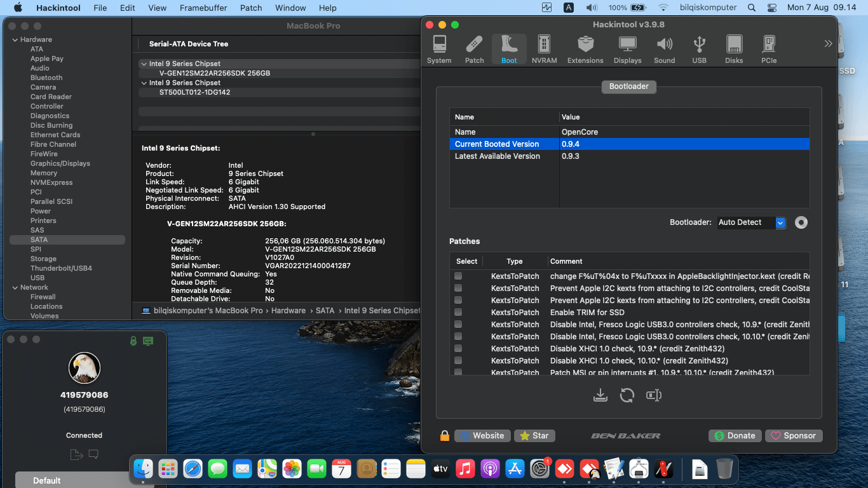The height and width of the screenshot is (488, 868).
Task: Tick the Fresco Logic USB3.0 10.10.* patch checkbox
Action: 458,336
